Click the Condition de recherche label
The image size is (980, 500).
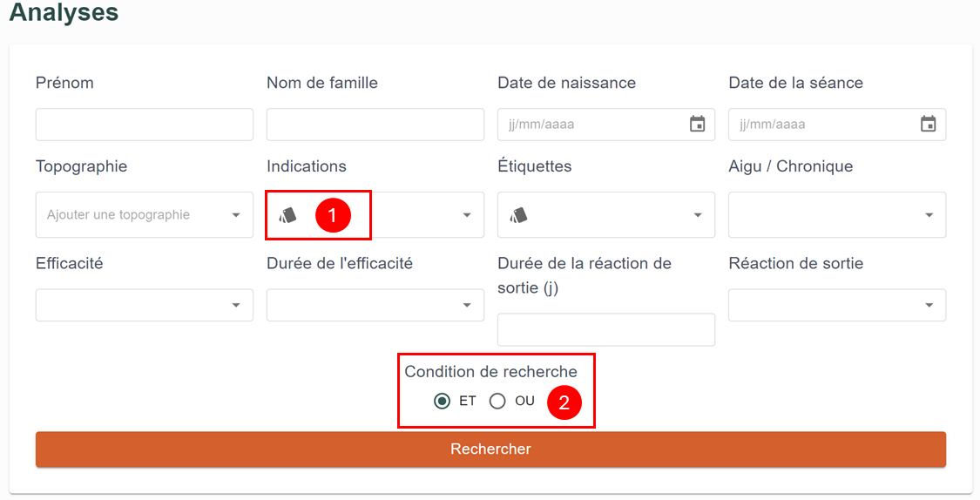(x=490, y=371)
